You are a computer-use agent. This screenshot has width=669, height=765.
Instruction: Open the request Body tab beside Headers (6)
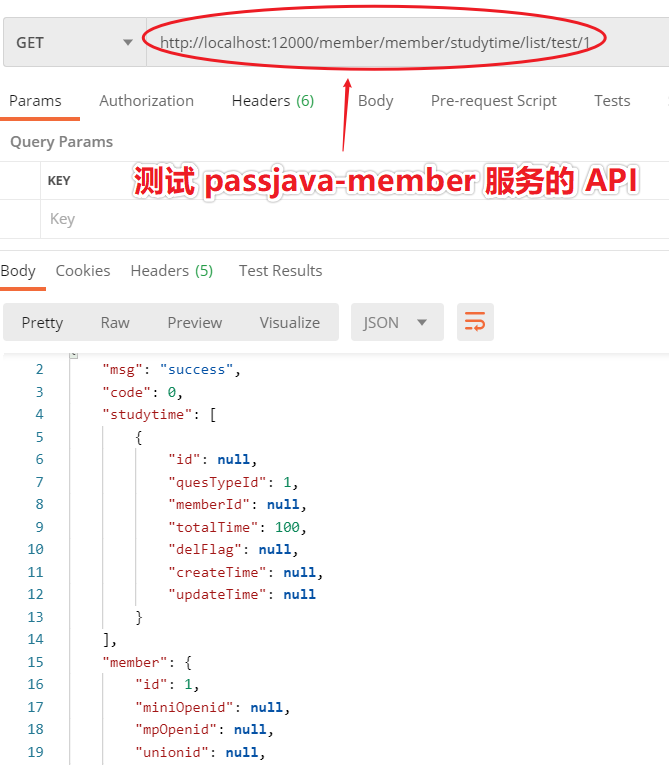click(x=375, y=101)
